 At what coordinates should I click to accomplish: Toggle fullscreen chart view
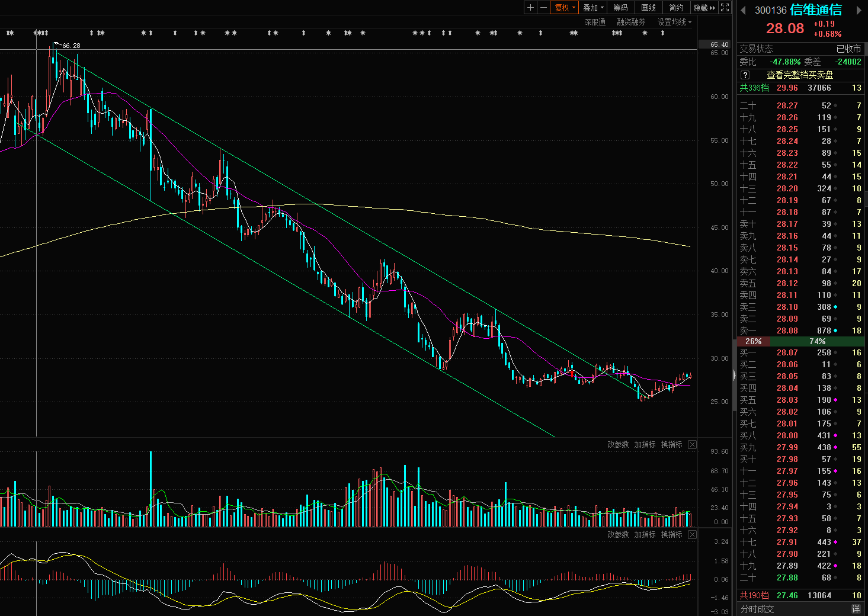click(725, 8)
